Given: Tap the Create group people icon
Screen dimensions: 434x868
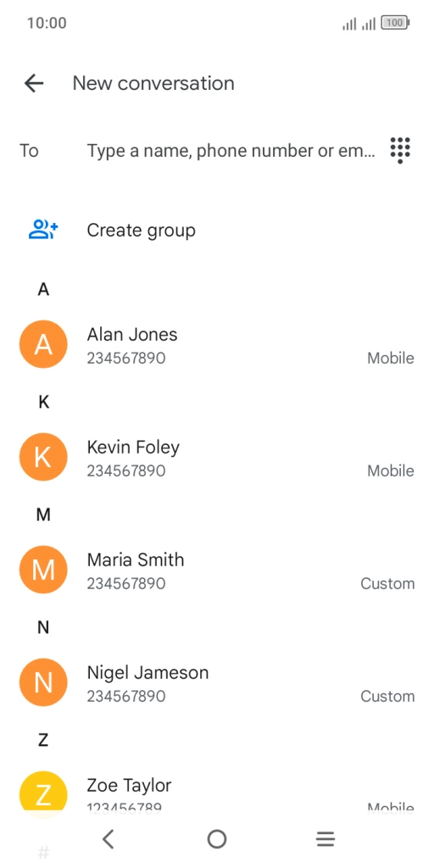Looking at the screenshot, I should point(43,230).
